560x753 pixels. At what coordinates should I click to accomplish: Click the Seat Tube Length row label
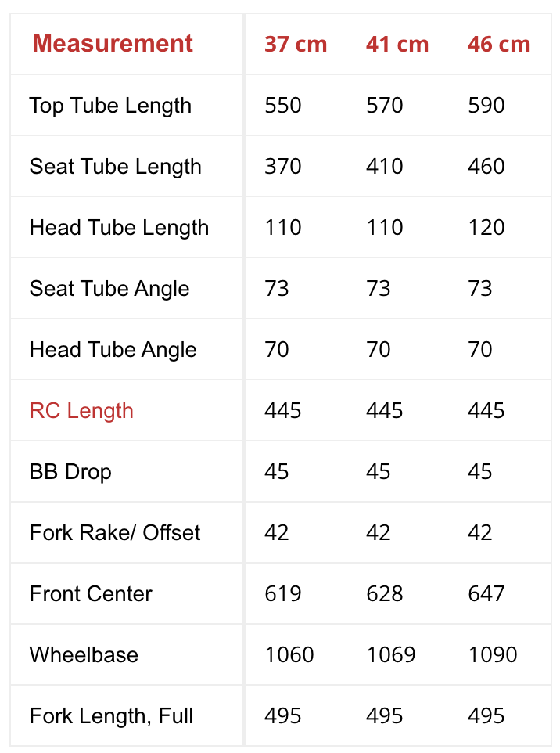pos(116,167)
